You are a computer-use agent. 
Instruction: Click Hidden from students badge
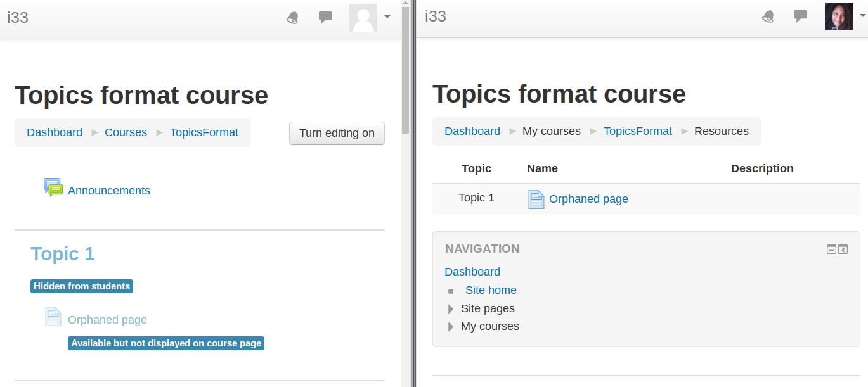tap(82, 286)
